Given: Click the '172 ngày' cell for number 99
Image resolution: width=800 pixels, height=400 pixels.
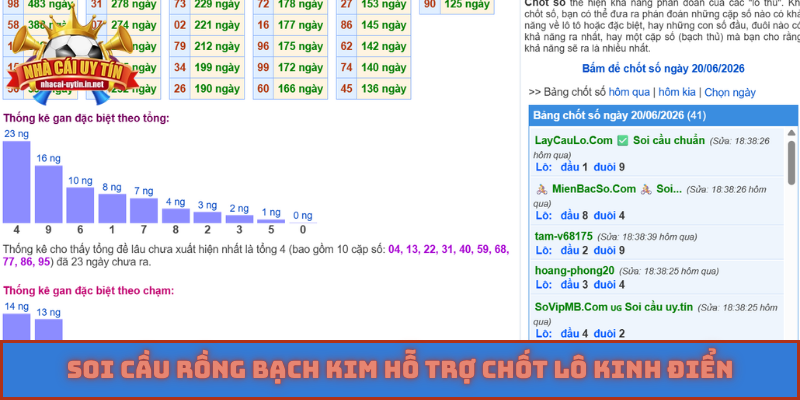Looking at the screenshot, I should click(301, 67).
